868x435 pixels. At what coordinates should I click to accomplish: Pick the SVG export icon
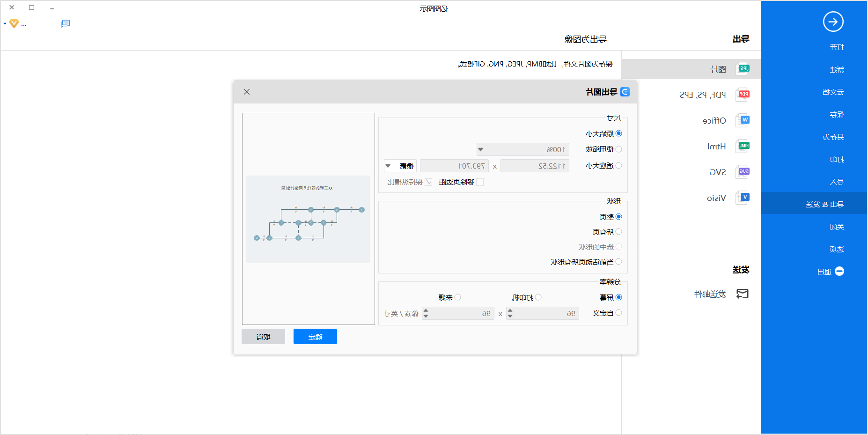coord(743,172)
